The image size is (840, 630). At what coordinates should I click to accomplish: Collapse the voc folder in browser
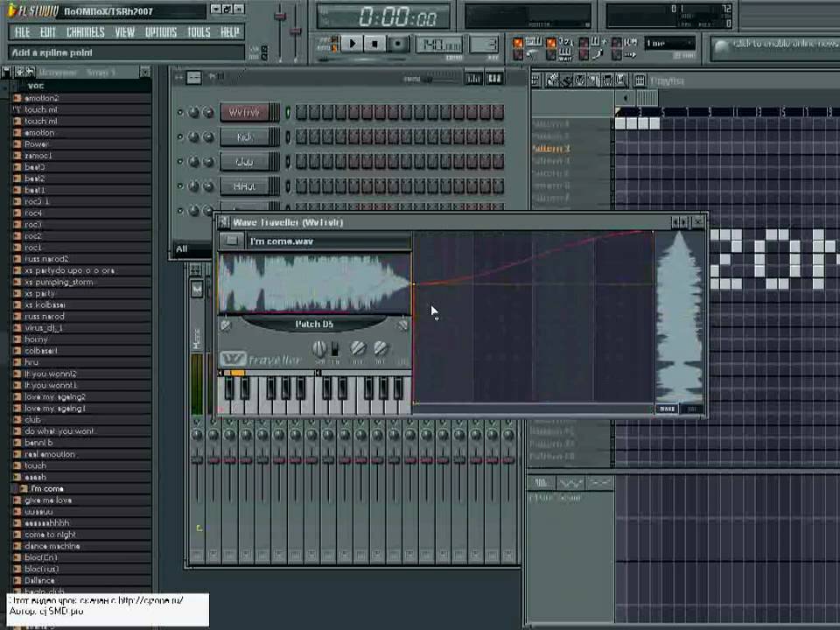click(35, 86)
